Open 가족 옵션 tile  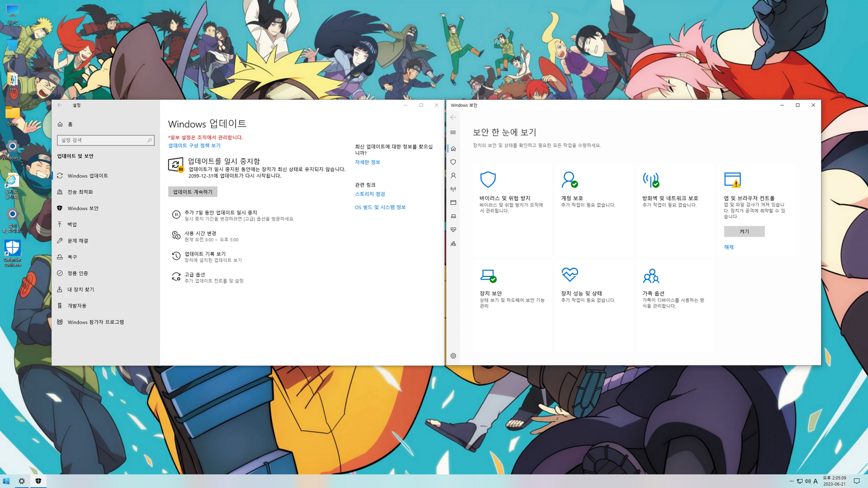[675, 306]
